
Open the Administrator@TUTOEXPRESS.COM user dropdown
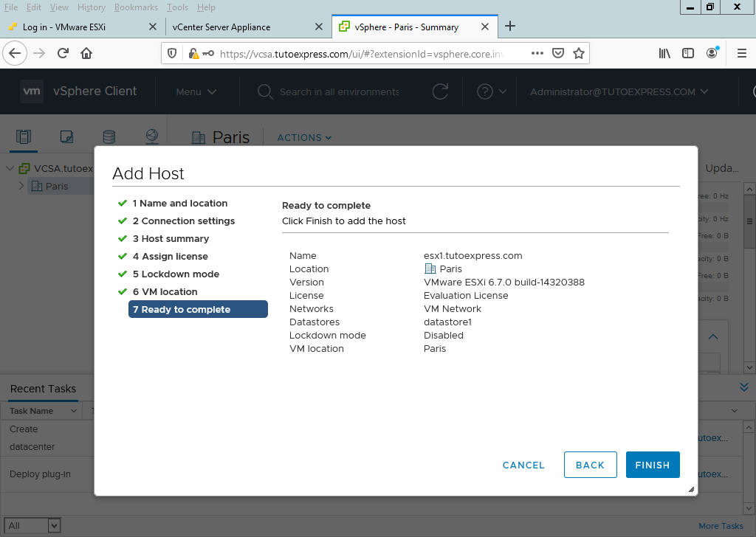619,91
